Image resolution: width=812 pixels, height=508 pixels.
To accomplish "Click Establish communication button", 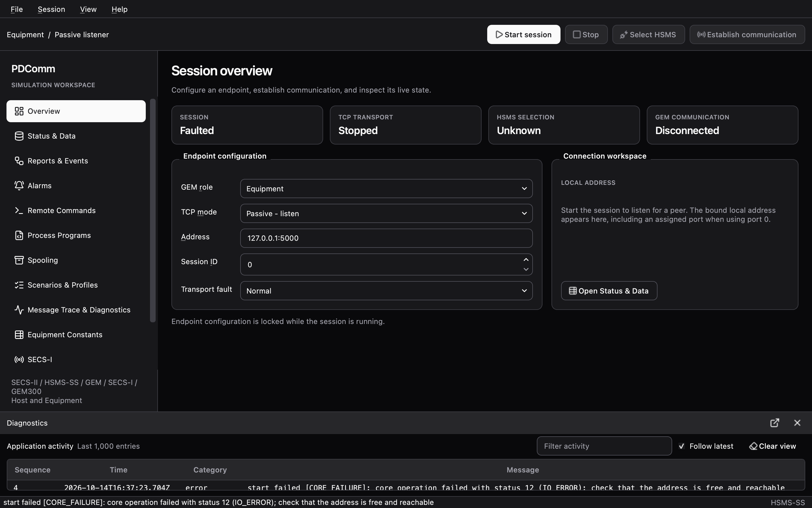I will pyautogui.click(x=747, y=35).
